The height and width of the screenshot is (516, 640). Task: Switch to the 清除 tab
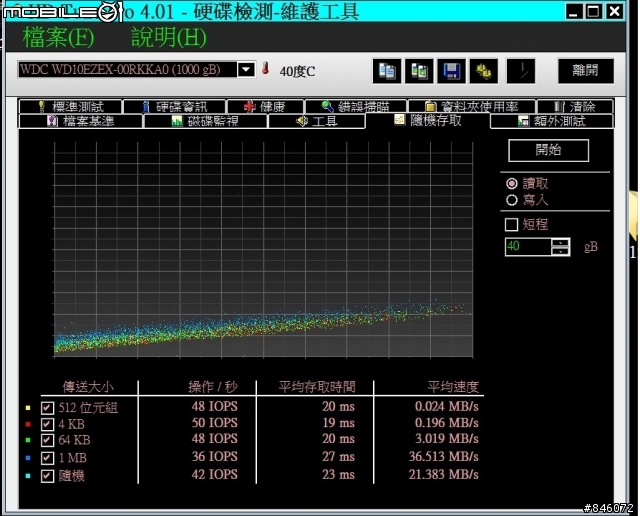(x=575, y=107)
